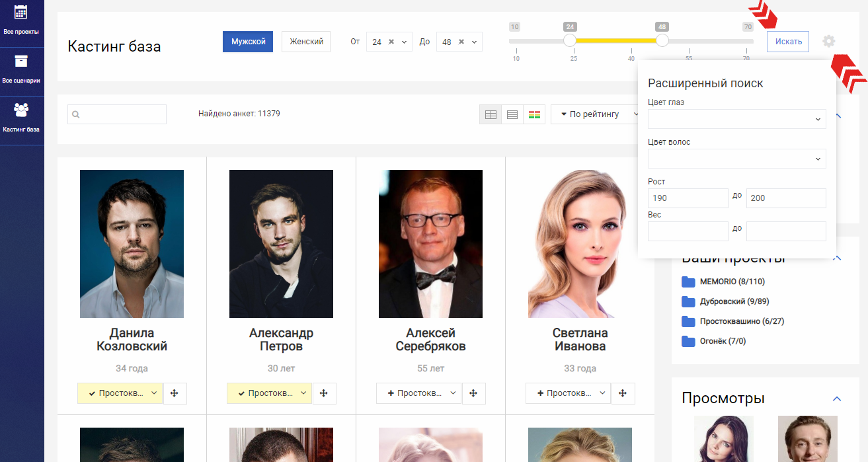
Task: Open До age dropdown
Action: pyautogui.click(x=475, y=42)
